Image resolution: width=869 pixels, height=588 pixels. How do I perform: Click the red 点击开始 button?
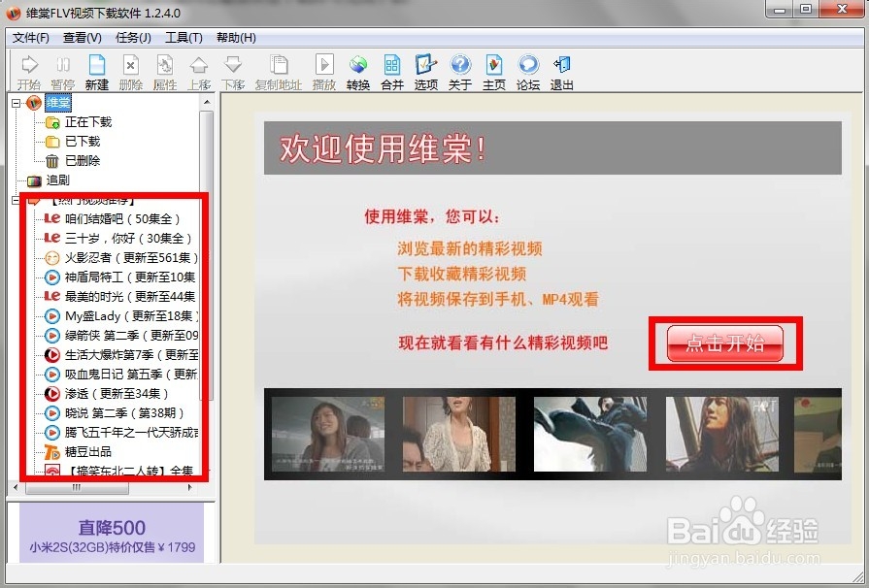(725, 343)
